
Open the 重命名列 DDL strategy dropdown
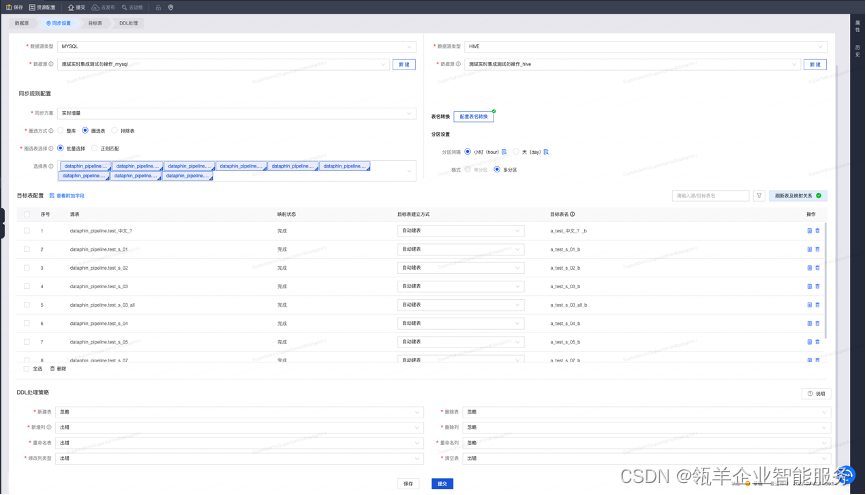646,443
